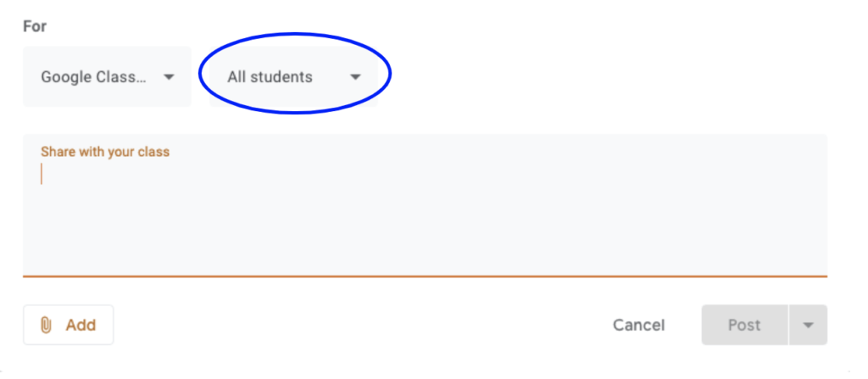This screenshot has width=868, height=379.
Task: Click the Post button
Action: click(x=744, y=325)
